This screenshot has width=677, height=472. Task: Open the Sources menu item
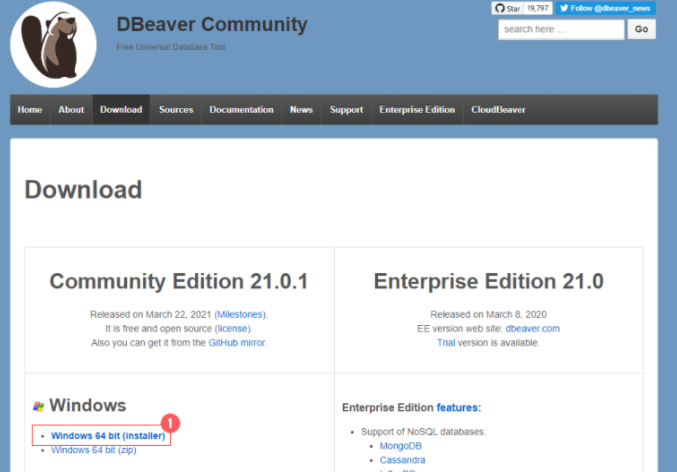click(176, 110)
